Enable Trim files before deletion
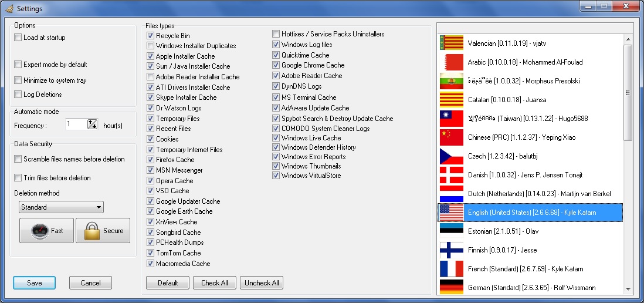Viewport: 644px width, 303px height. click(x=18, y=178)
